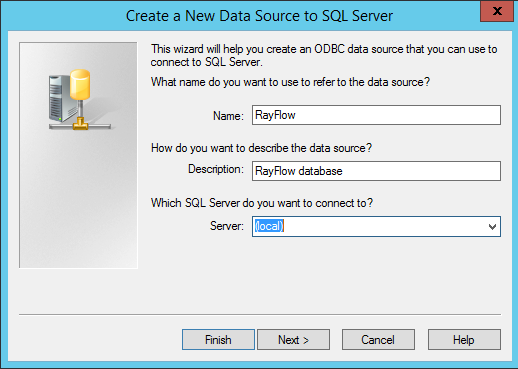Click the "What name do you want" question
518x369 pixels.
tap(290, 82)
